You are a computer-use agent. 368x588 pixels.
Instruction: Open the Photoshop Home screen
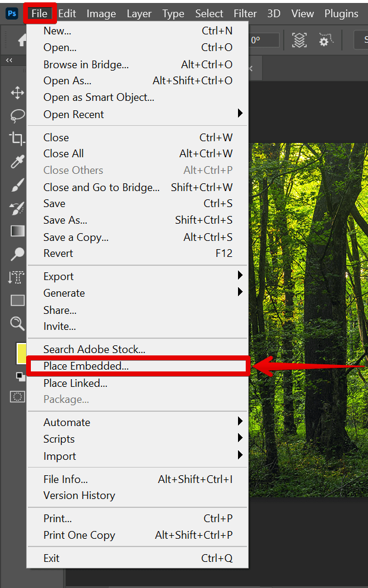click(21, 40)
